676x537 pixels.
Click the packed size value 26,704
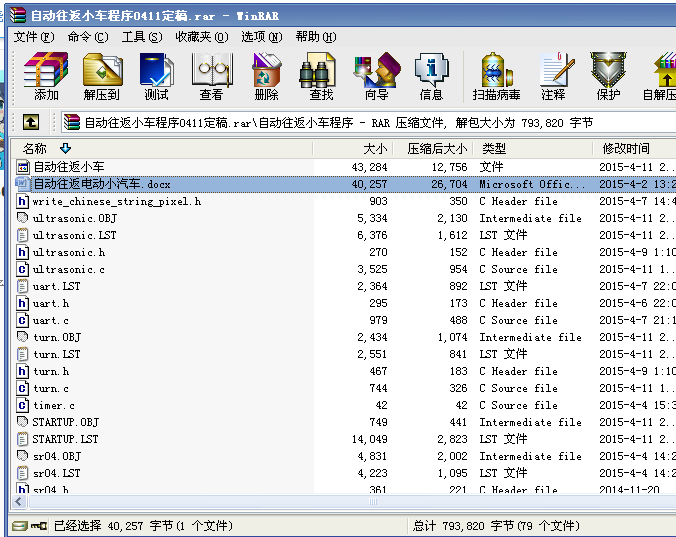(450, 184)
